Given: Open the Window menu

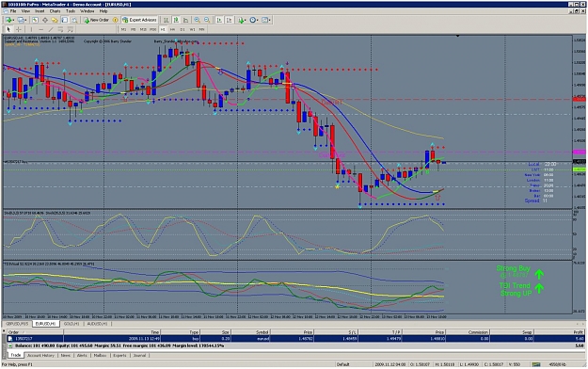Looking at the screenshot, I should pyautogui.click(x=87, y=11).
